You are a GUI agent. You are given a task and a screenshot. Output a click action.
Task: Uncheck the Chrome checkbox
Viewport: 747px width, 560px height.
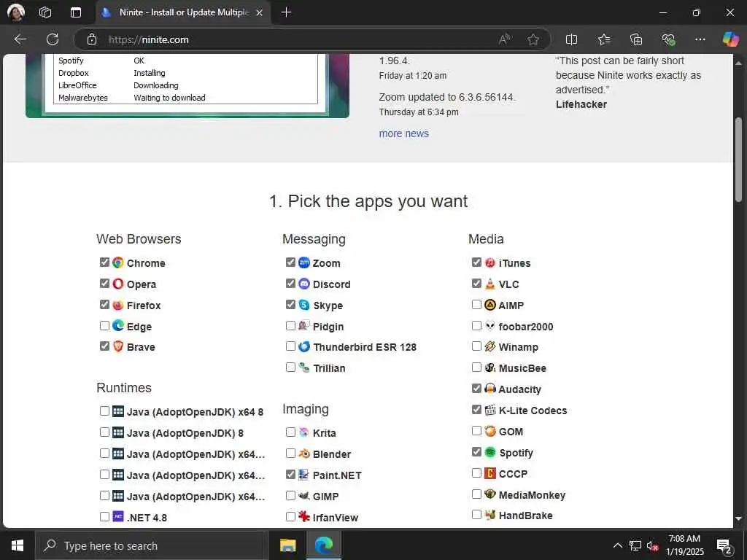coord(104,262)
